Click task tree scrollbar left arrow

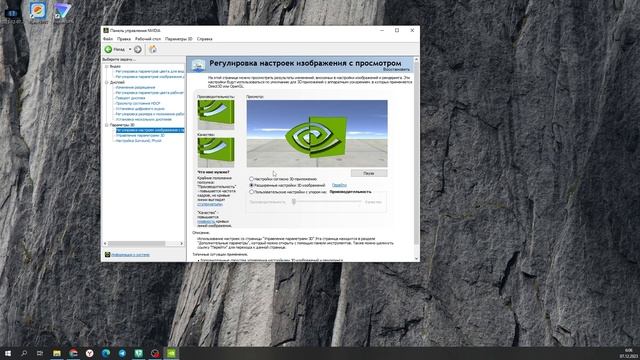click(x=105, y=244)
